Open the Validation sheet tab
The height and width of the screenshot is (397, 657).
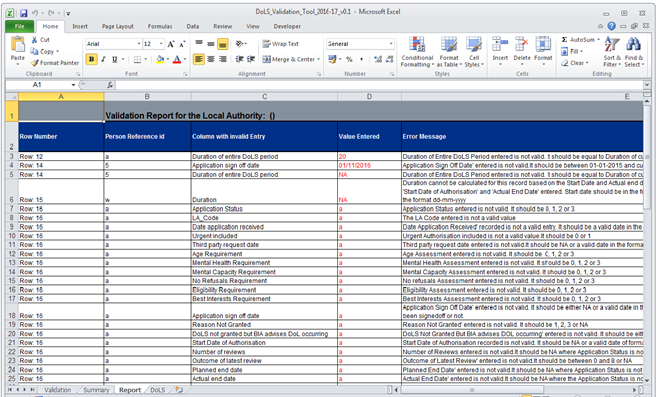(57, 390)
